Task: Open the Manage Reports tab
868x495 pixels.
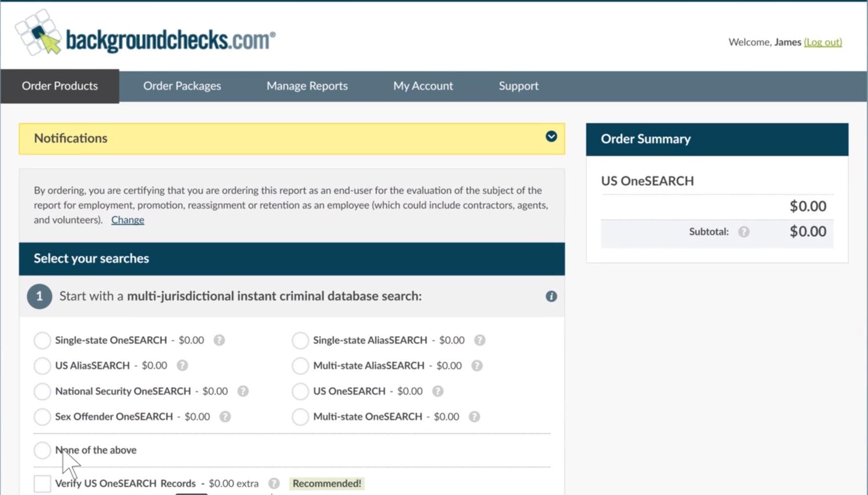Action: coord(307,86)
